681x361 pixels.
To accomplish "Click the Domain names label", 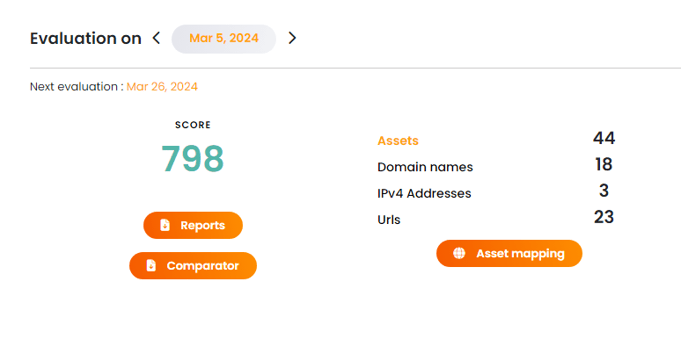I will (x=425, y=167).
